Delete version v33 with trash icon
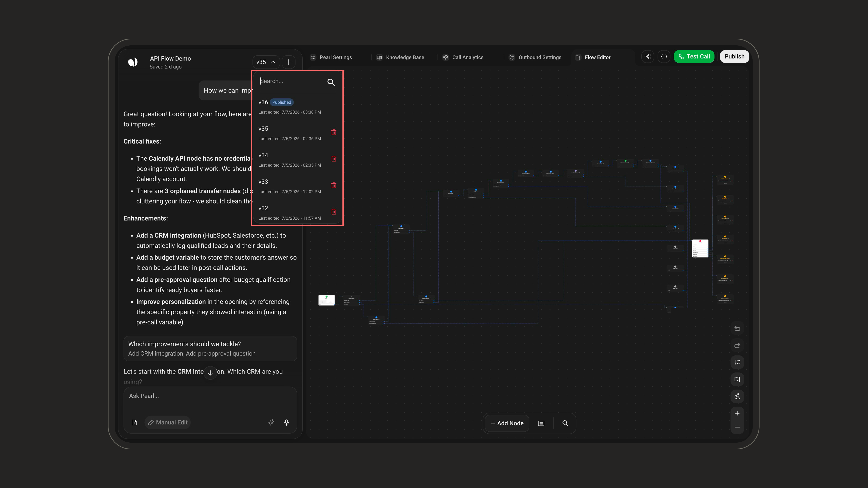This screenshot has width=868, height=488. 334,185
